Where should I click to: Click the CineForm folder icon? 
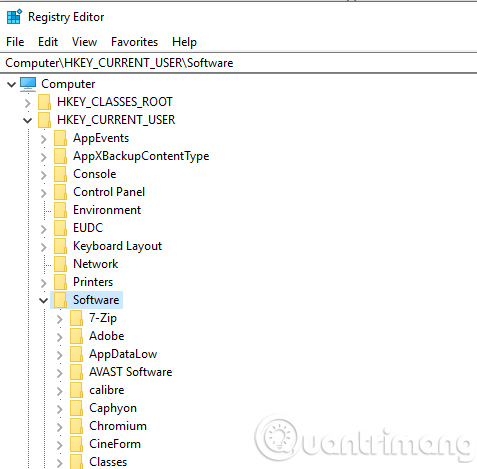76,444
